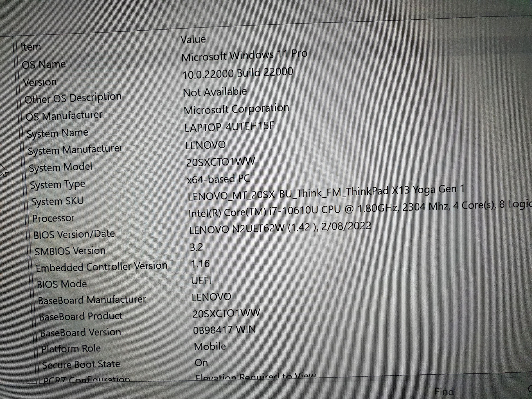Screen dimensions: 532x399
Task: Select value LENOVO N2UET62W (1.42)
Action: (280, 228)
